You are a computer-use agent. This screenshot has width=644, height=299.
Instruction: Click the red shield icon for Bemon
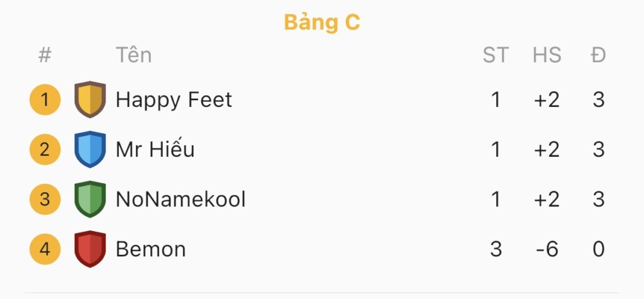click(90, 249)
